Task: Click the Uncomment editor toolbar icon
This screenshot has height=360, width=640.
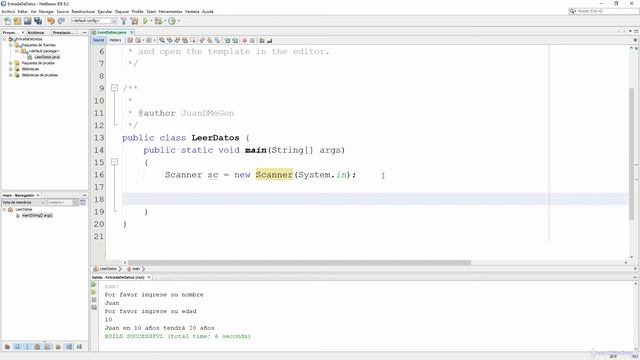Action: (269, 40)
